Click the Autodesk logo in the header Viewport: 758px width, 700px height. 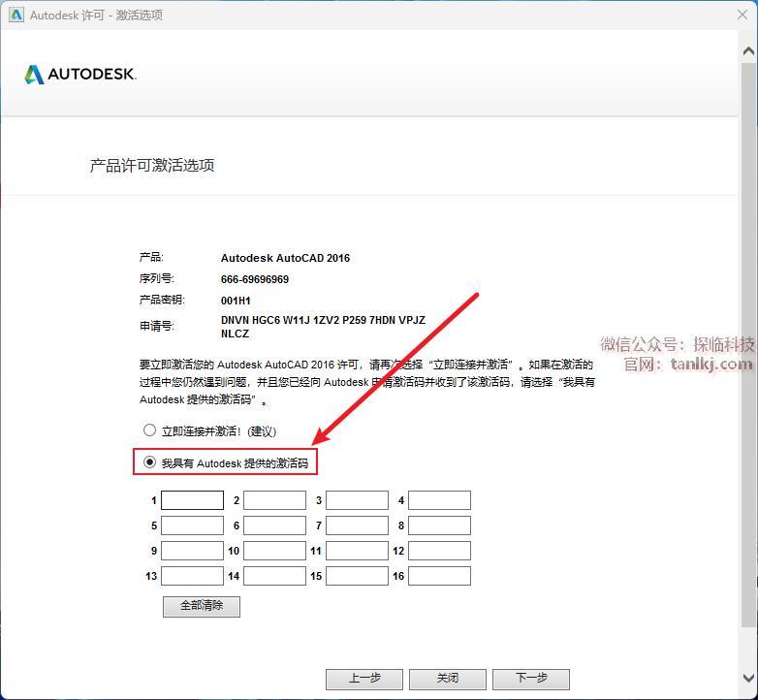tap(80, 75)
